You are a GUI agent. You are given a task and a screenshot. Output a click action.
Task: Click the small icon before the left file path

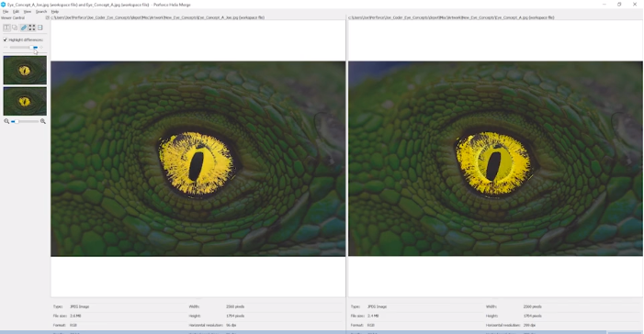tap(47, 17)
